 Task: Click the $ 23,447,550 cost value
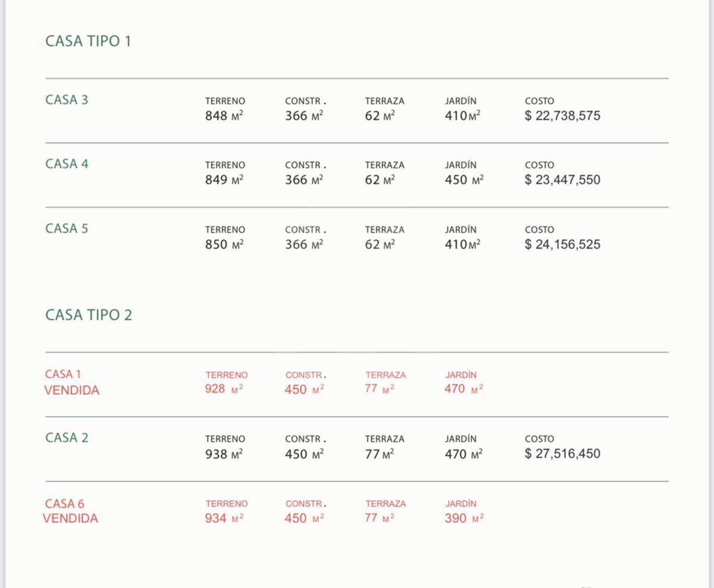pyautogui.click(x=562, y=180)
